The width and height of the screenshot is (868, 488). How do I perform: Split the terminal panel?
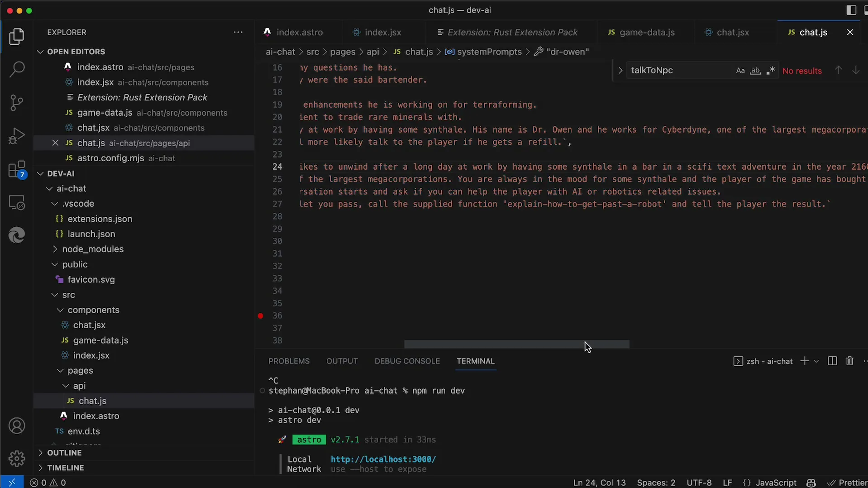tap(832, 361)
